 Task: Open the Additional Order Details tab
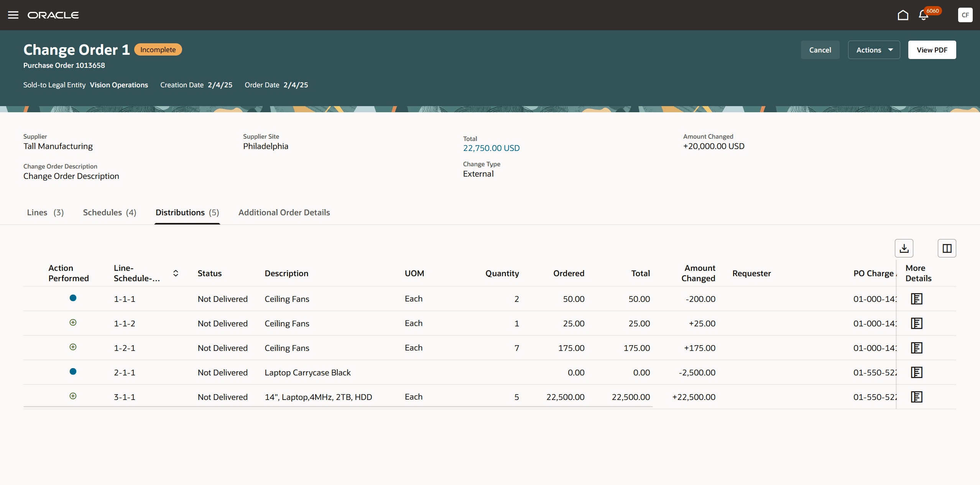pos(284,213)
